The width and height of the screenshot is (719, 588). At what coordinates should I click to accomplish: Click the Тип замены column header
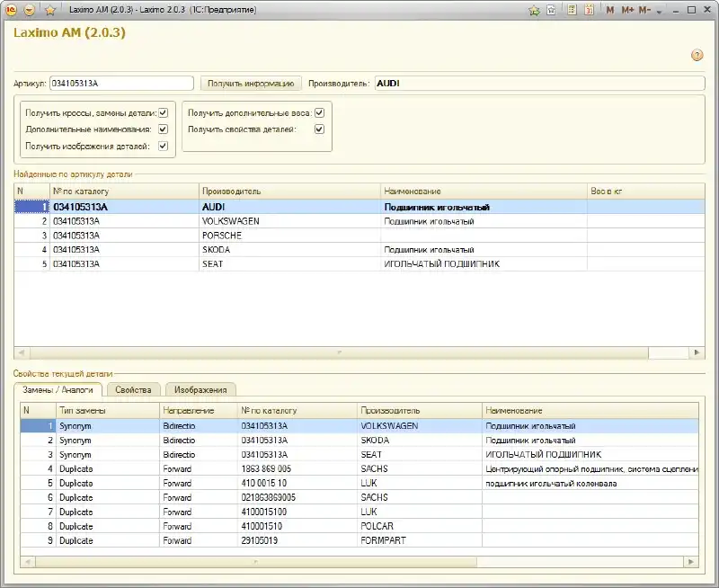(108, 411)
